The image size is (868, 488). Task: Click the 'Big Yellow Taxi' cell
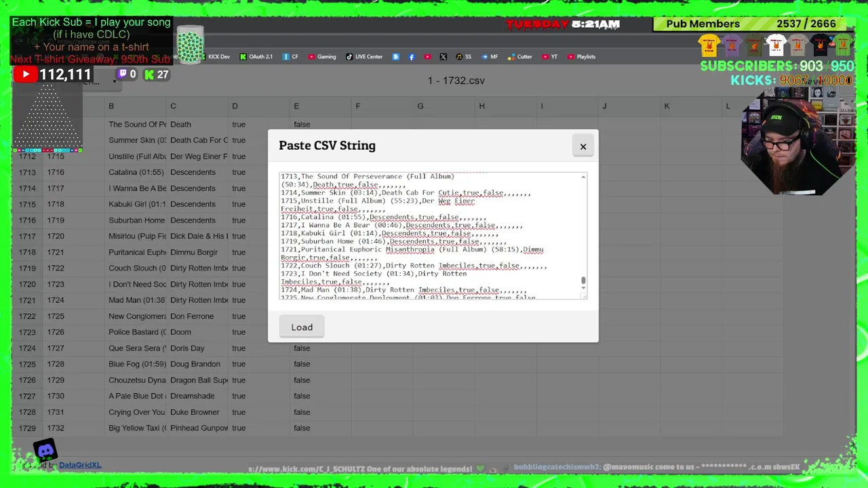pyautogui.click(x=136, y=428)
